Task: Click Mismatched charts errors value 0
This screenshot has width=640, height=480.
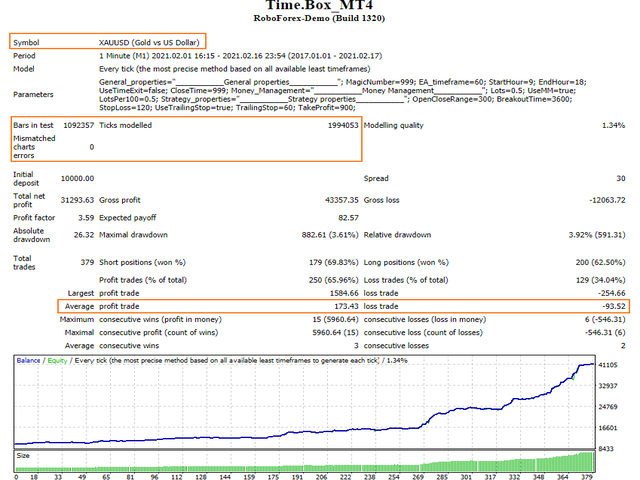Action: pos(92,147)
